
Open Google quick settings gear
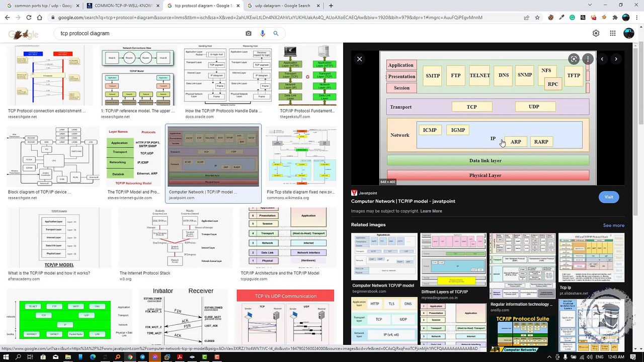point(596,33)
